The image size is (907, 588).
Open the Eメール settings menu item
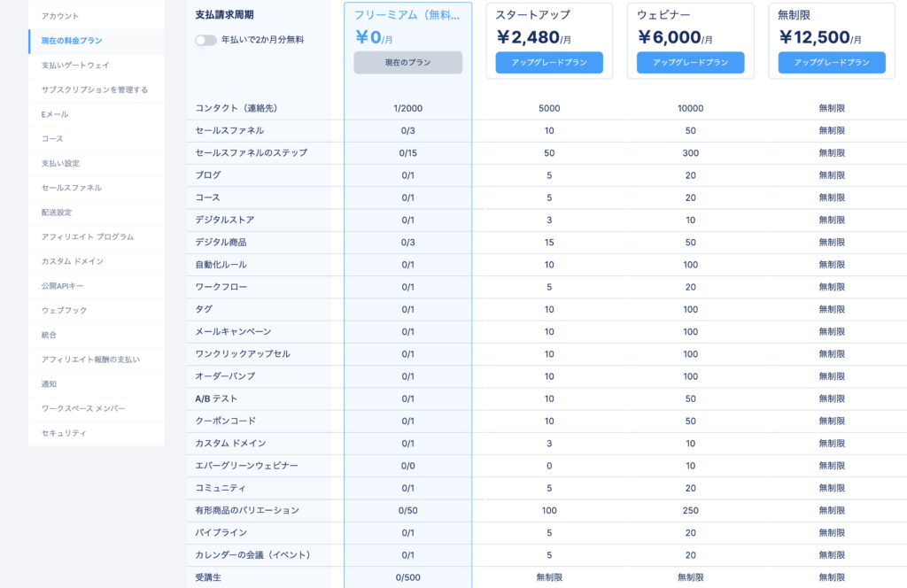tap(55, 114)
